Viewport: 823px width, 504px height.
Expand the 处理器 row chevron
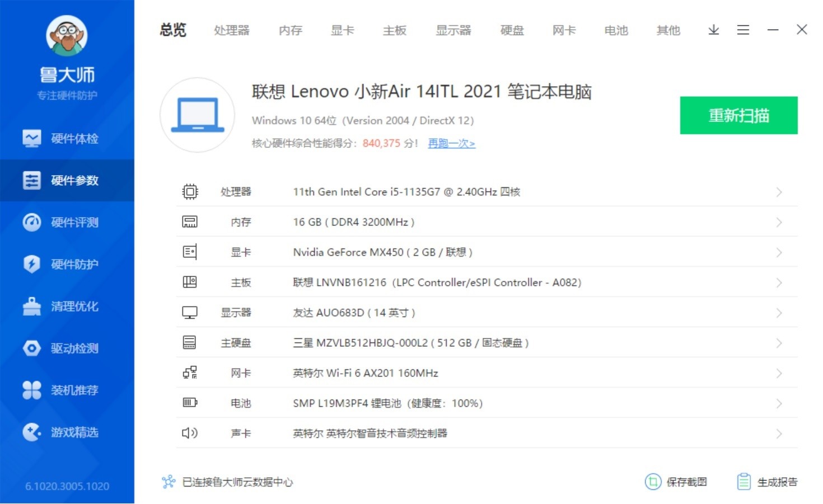pyautogui.click(x=779, y=192)
